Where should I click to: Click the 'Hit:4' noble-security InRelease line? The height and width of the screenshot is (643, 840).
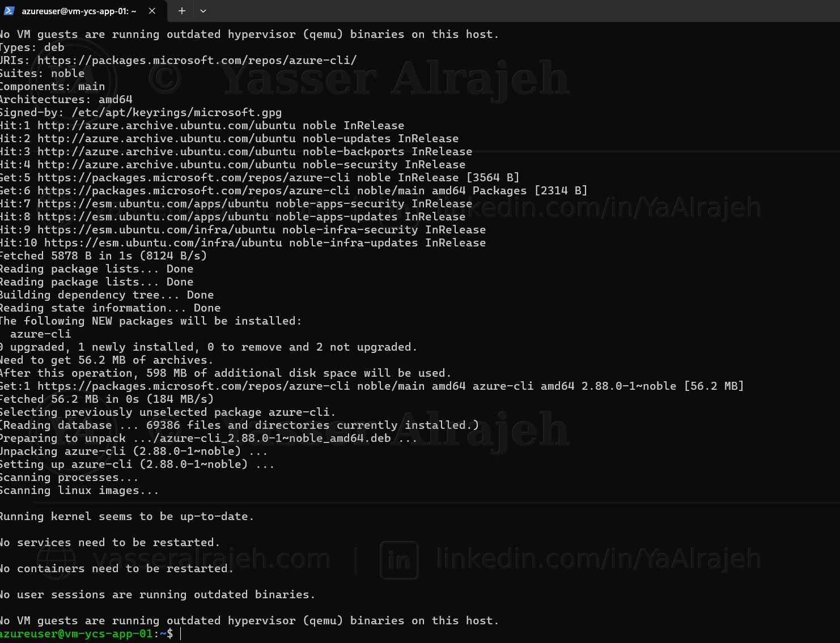pos(233,164)
